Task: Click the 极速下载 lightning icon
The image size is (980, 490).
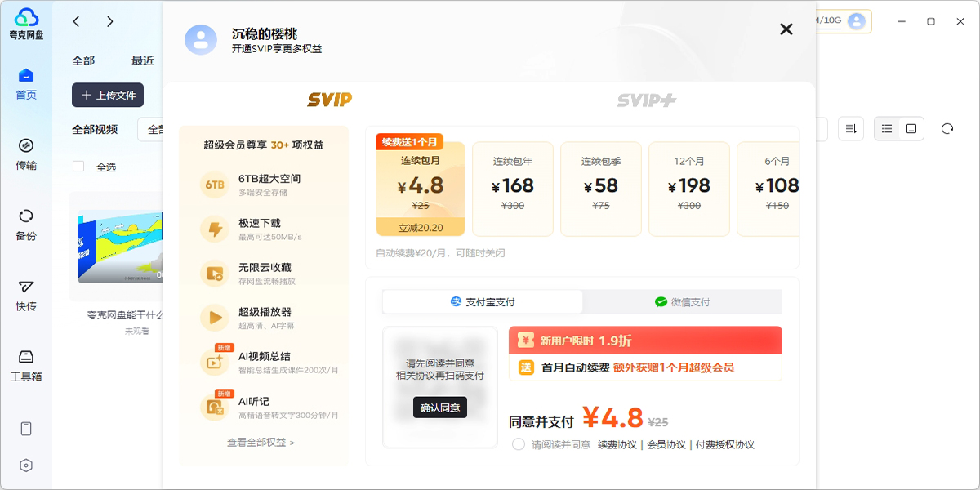Action: coord(215,229)
